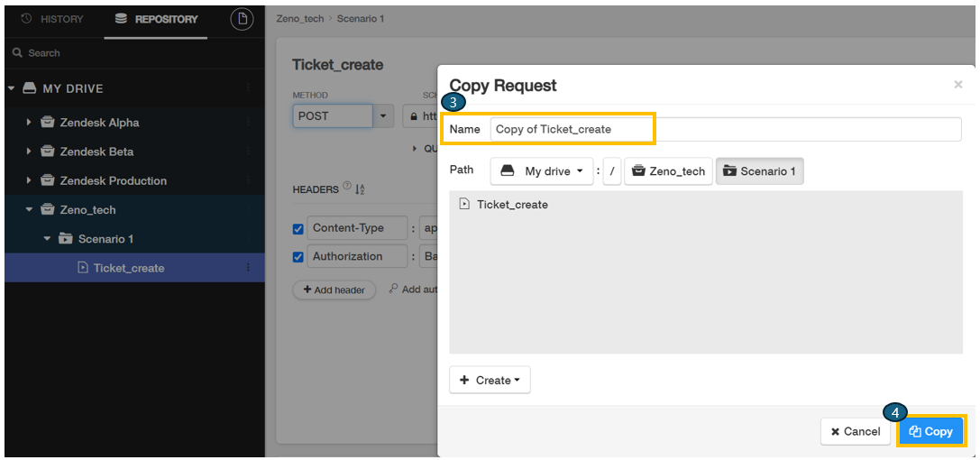Expand the Zendesk Beta project

(29, 152)
